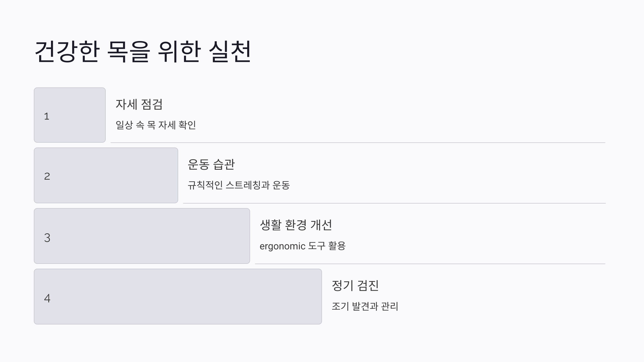Click the divider line under 운동 습관 section
The height and width of the screenshot is (362, 644).
coord(394,203)
